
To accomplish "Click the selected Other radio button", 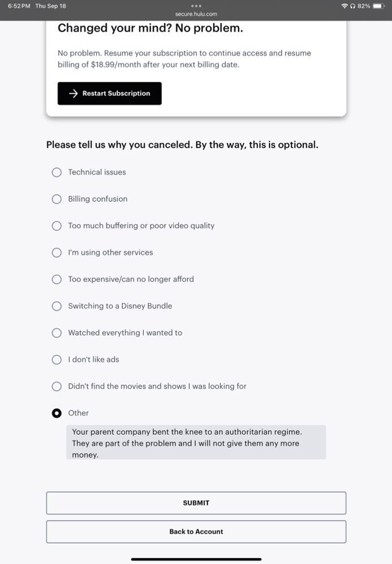I will pyautogui.click(x=56, y=413).
